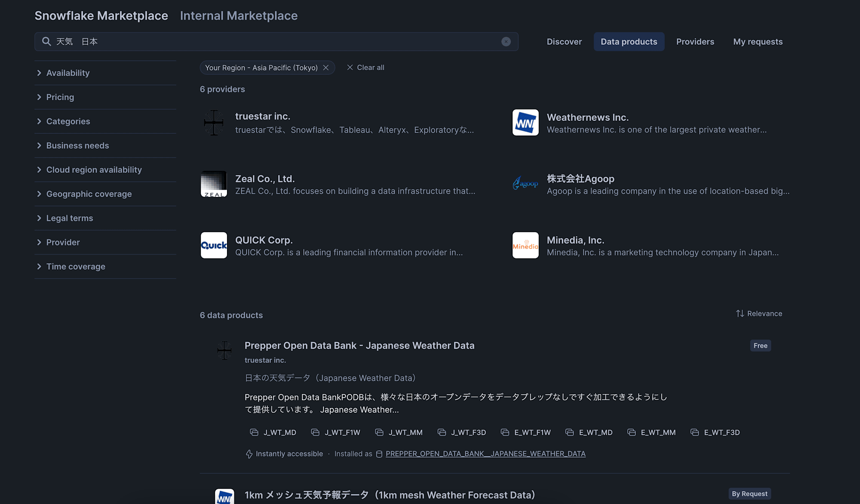The height and width of the screenshot is (504, 860).
Task: Switch to Internal Marketplace
Action: click(239, 15)
